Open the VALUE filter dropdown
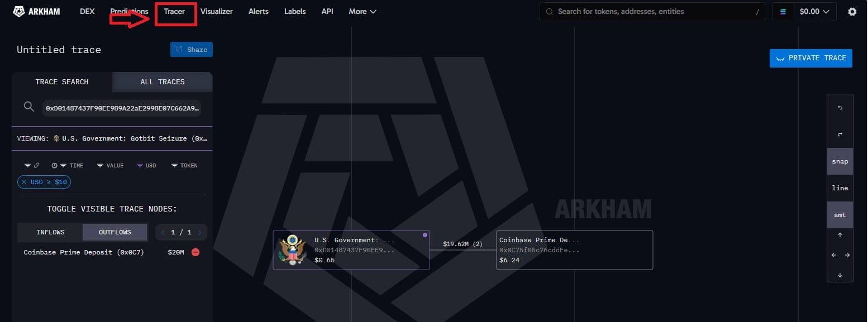 point(110,166)
